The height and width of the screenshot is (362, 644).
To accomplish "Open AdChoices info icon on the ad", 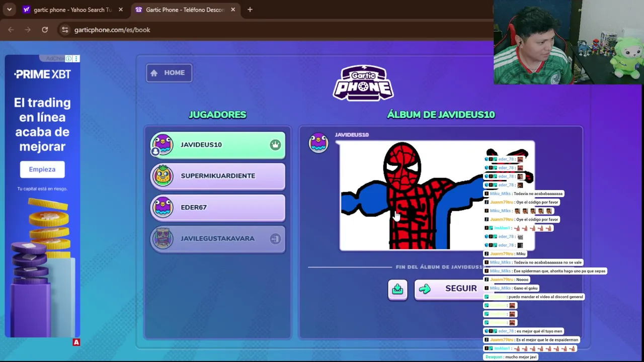I will point(69,59).
